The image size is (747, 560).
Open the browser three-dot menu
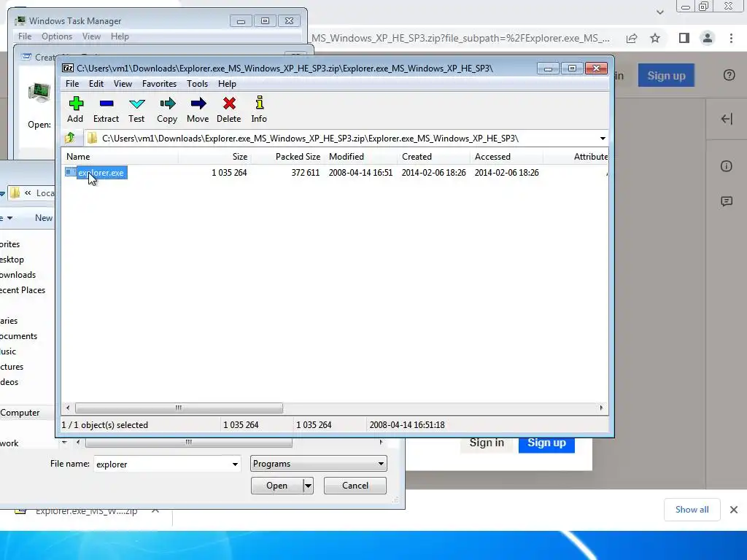(731, 38)
